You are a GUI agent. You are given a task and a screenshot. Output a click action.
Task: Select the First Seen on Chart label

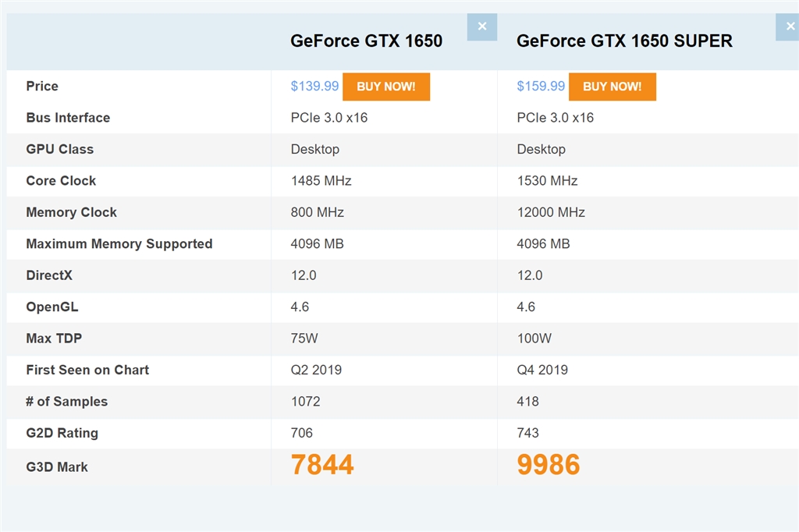point(87,370)
